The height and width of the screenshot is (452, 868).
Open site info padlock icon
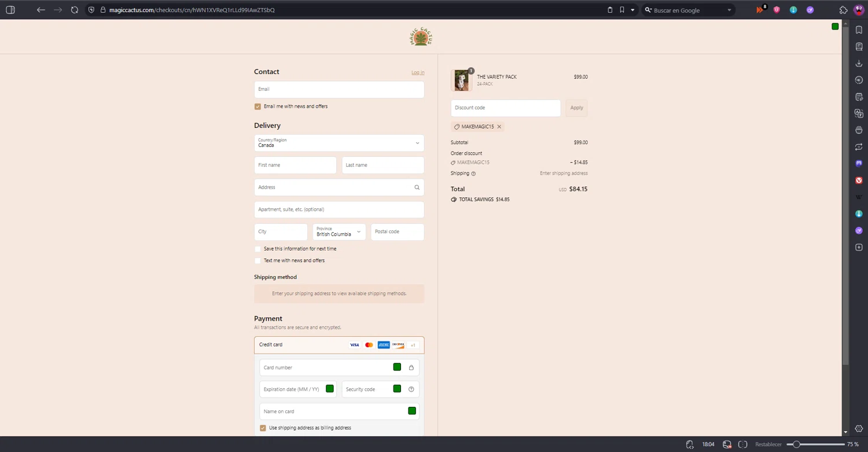103,10
